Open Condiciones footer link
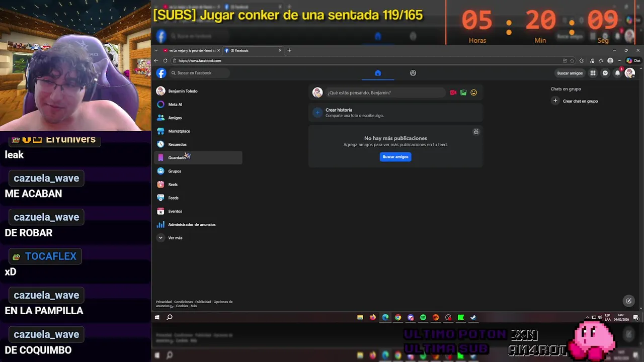The height and width of the screenshot is (362, 644). coord(183,302)
